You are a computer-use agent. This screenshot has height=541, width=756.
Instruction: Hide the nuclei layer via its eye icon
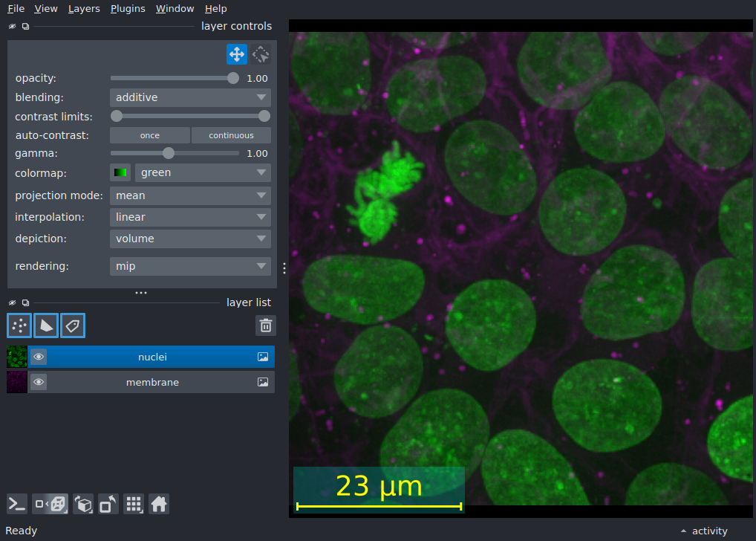tap(39, 357)
